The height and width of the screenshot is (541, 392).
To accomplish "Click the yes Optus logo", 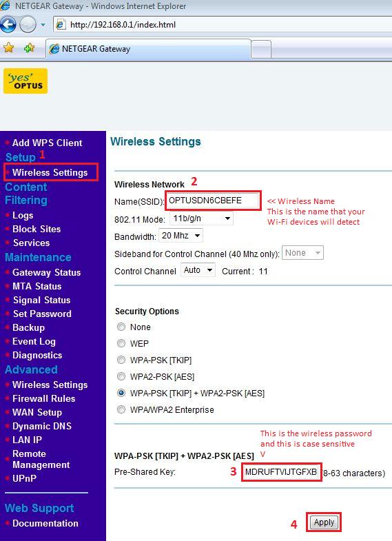I will (x=25, y=81).
